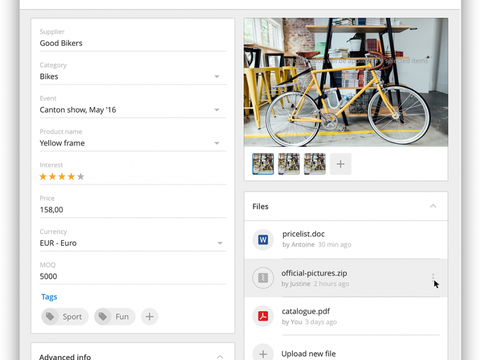Select the second bike photo thumbnail
Viewport: 480px width, 360px height.
point(289,164)
